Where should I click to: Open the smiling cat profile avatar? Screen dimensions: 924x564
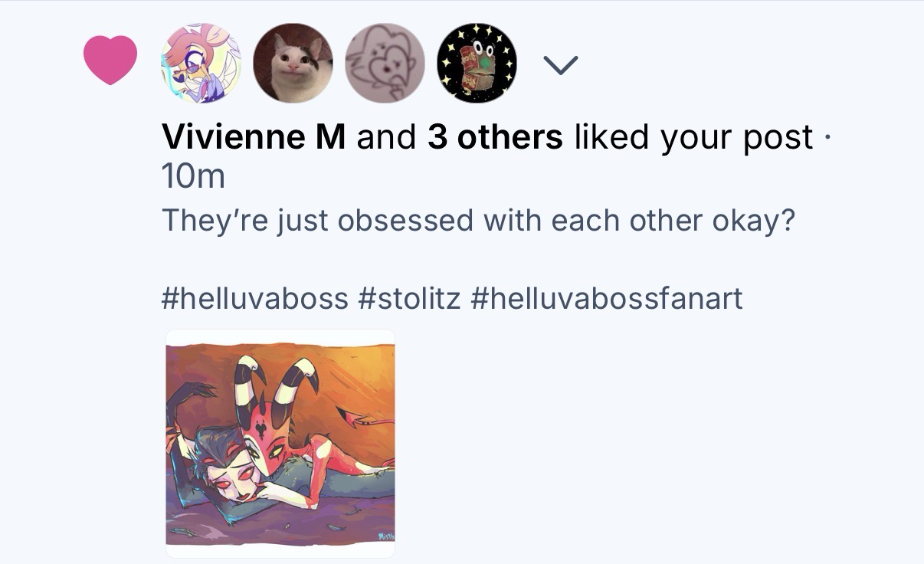pos(293,63)
